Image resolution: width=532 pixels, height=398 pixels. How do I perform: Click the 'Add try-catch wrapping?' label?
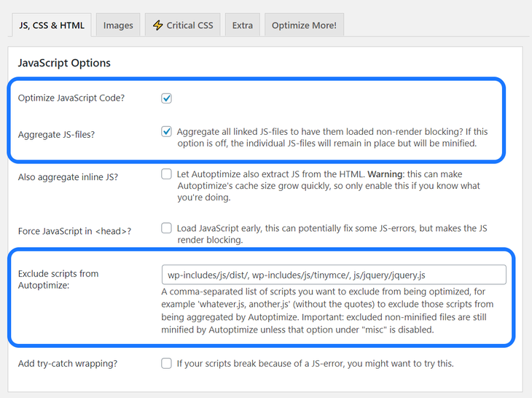(68, 364)
